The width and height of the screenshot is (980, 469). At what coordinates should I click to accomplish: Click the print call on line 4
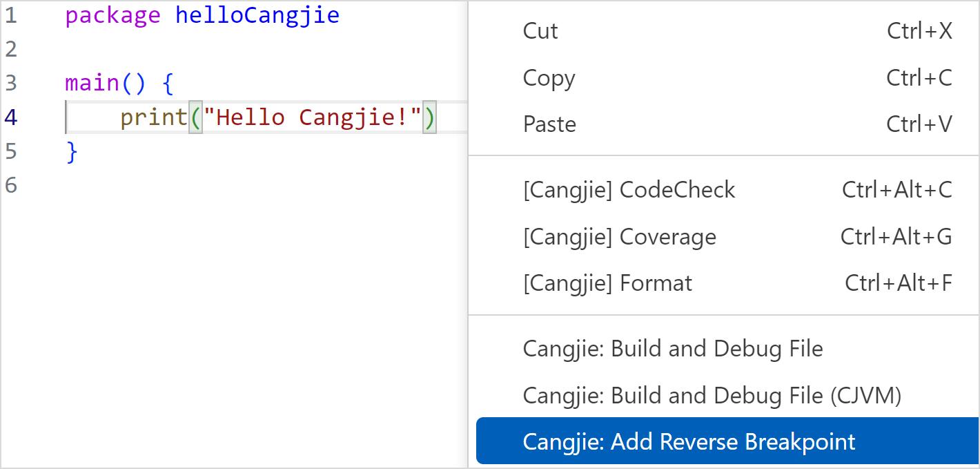pyautogui.click(x=153, y=117)
